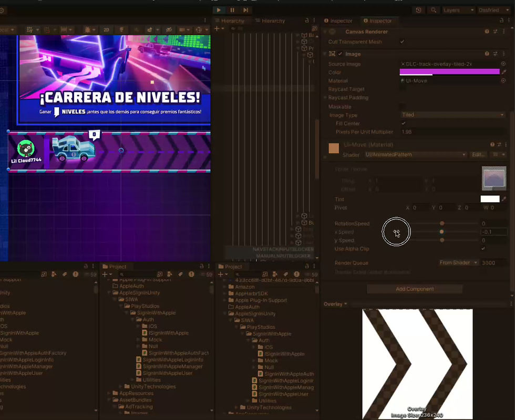Pick a material with Material object picker

[x=503, y=80]
